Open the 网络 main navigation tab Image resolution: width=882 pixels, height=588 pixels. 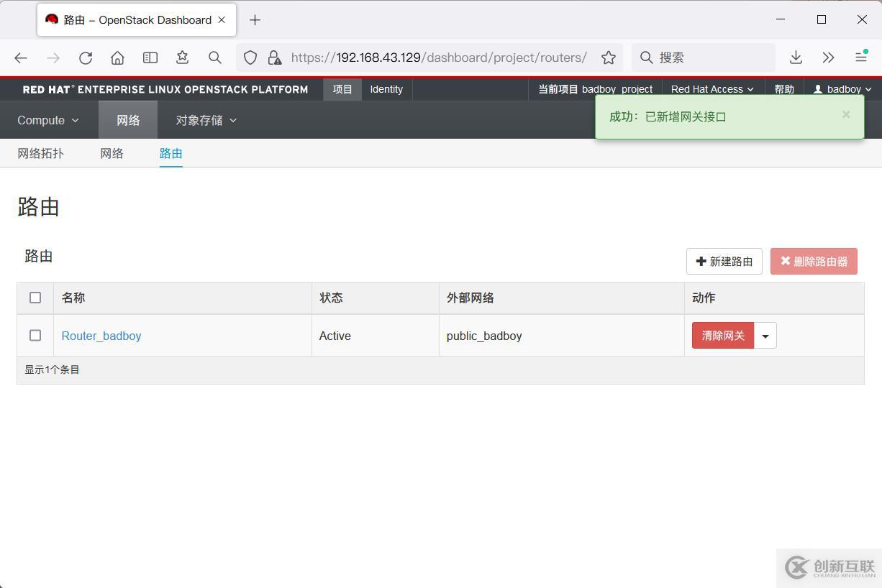[128, 120]
